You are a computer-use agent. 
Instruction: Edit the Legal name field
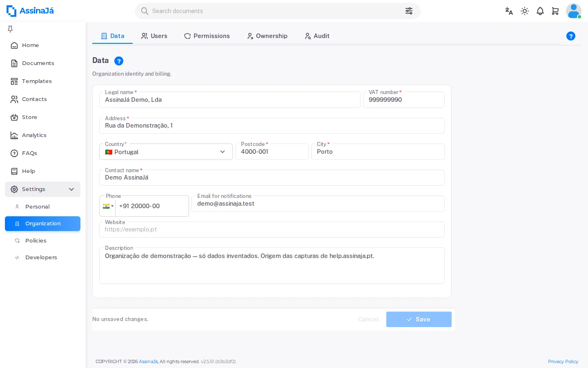coord(230,100)
